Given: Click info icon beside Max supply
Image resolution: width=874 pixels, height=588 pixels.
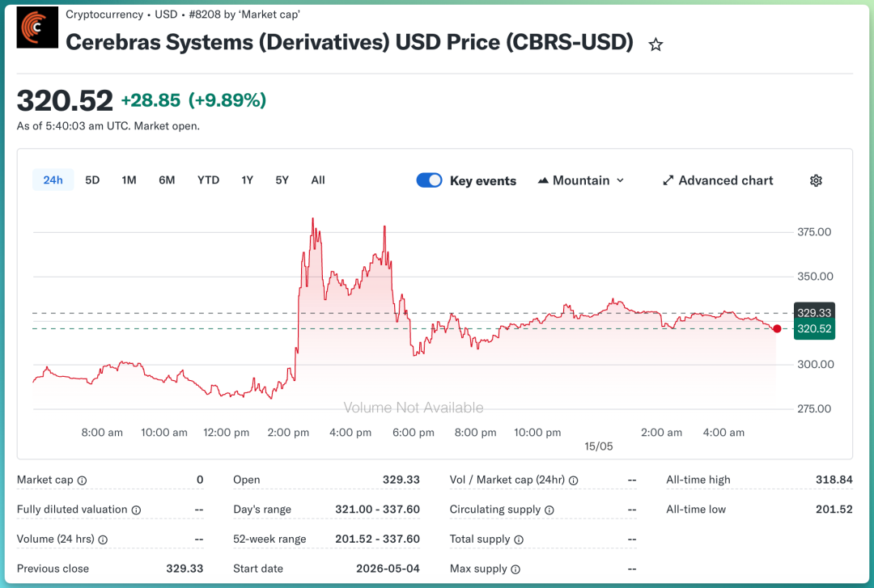Looking at the screenshot, I should 515,569.
